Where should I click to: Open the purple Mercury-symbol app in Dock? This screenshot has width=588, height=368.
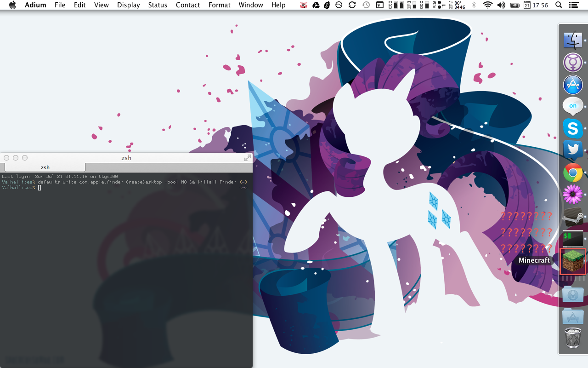pyautogui.click(x=573, y=63)
